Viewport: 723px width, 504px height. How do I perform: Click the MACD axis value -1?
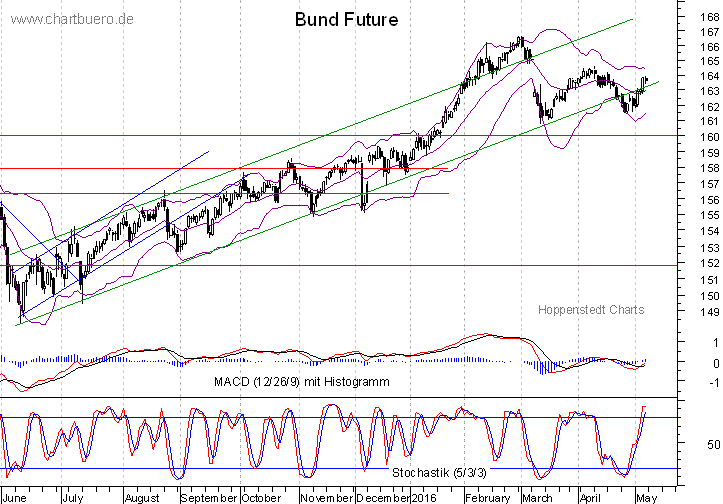pos(713,382)
